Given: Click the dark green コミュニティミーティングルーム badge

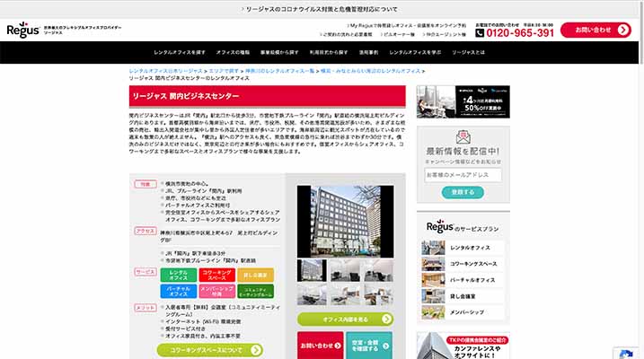Looking at the screenshot, I should pos(255,292).
